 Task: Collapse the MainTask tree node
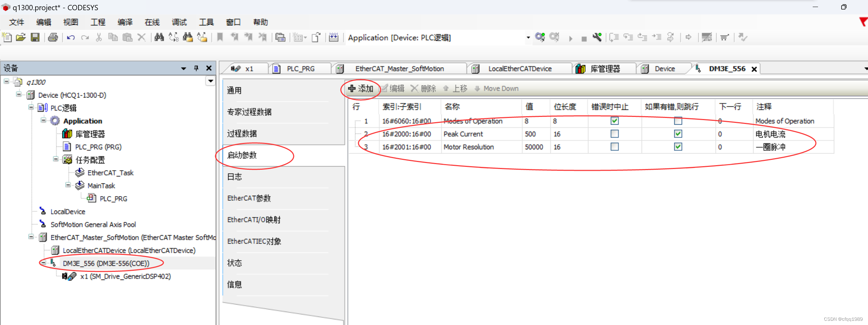[68, 185]
